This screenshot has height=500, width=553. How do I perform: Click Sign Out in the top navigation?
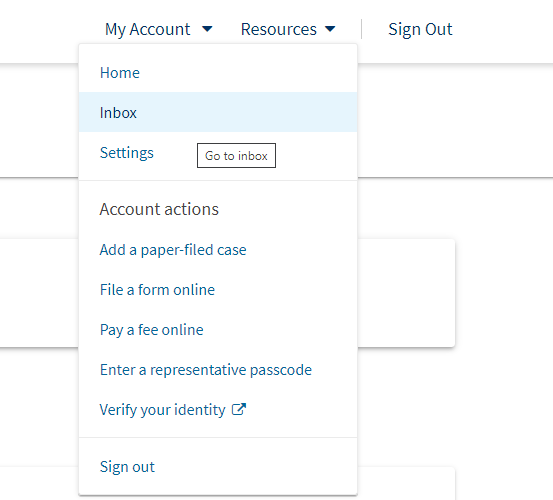tap(420, 29)
